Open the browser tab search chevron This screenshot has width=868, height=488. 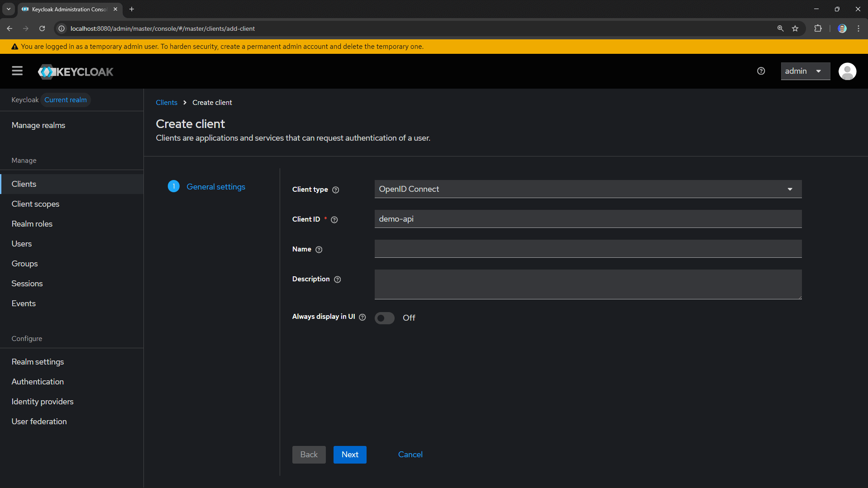point(8,9)
